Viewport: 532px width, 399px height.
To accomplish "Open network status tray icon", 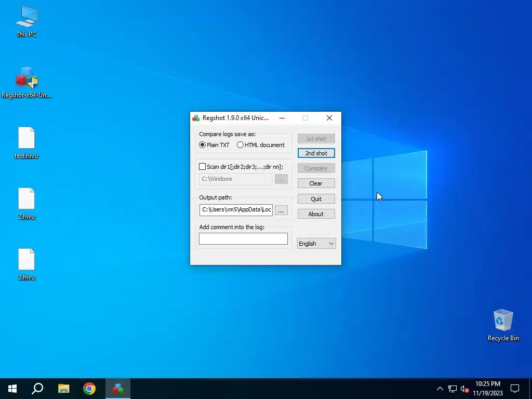I will [x=453, y=389].
